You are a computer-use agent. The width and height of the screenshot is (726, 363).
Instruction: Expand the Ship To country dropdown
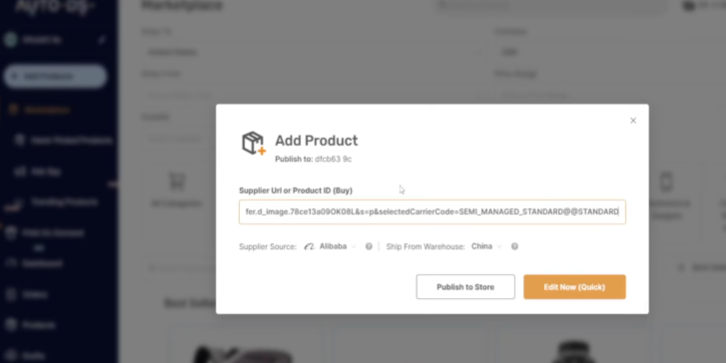314,52
